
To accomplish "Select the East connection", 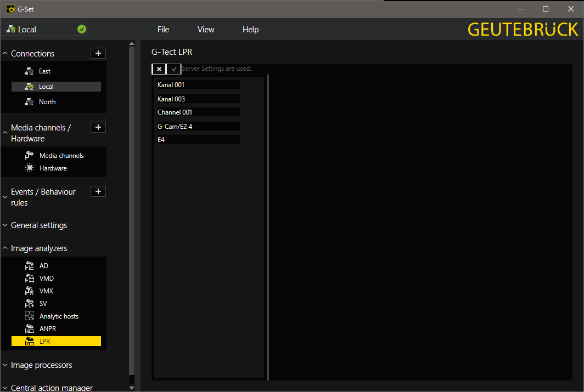I will coord(56,71).
